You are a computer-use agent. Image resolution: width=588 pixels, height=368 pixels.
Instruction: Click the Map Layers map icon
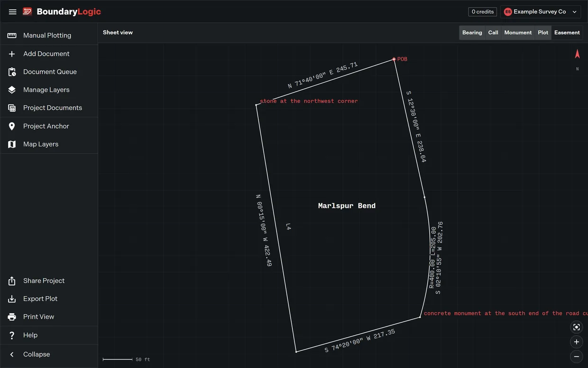click(12, 144)
